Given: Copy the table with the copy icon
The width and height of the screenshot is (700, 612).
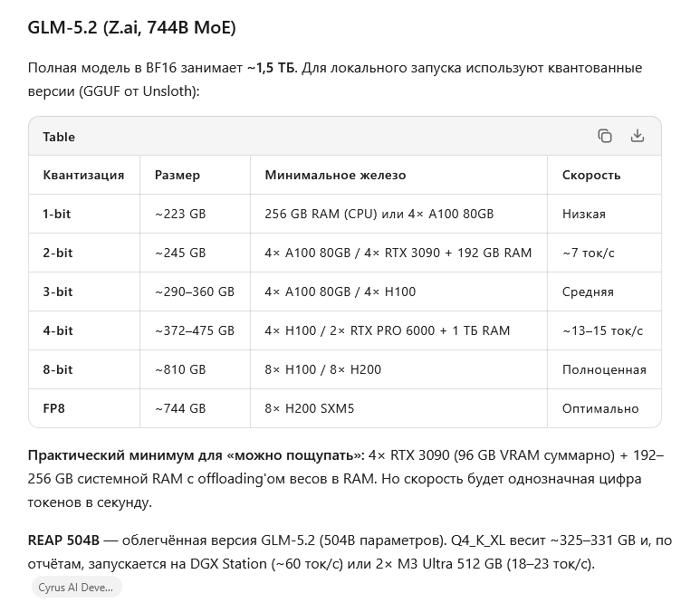Looking at the screenshot, I should click(x=605, y=136).
